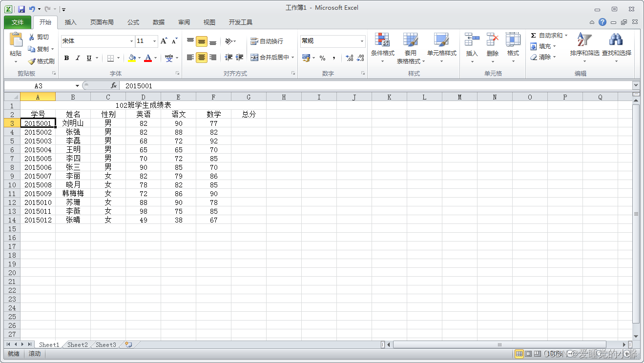Click the Save icon in quick access toolbar
This screenshot has height=363, width=644.
pos(21,9)
